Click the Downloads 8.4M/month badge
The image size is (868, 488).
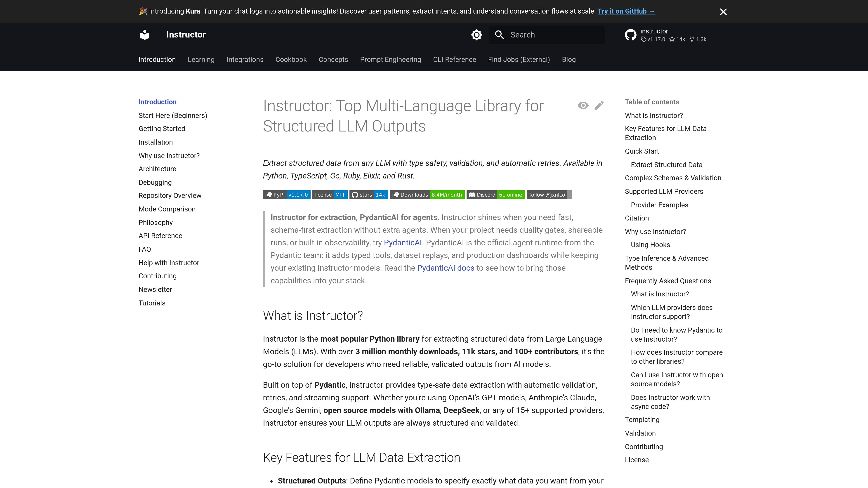[x=427, y=195]
